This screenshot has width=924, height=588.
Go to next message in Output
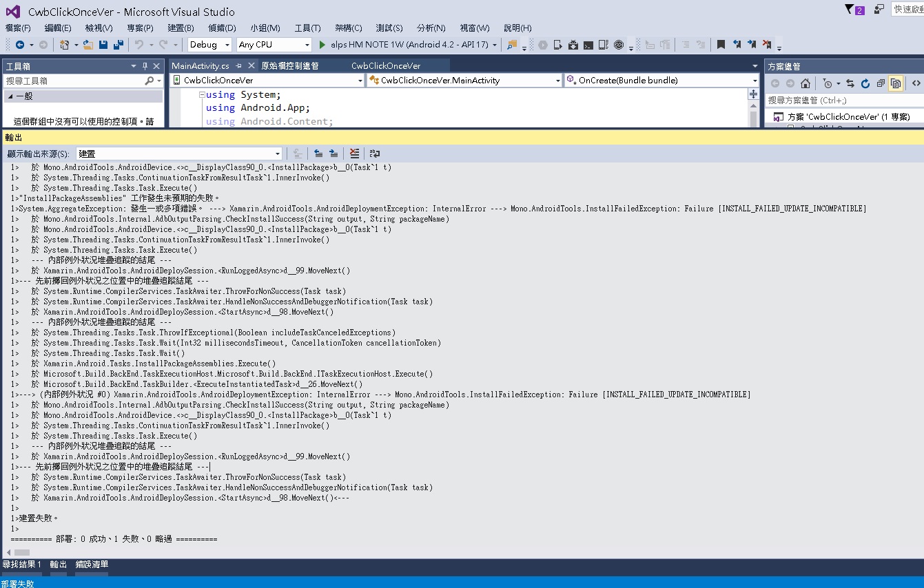pos(333,154)
